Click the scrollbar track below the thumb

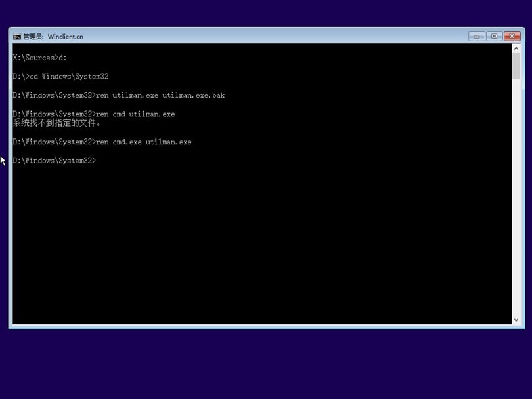pyautogui.click(x=516, y=197)
